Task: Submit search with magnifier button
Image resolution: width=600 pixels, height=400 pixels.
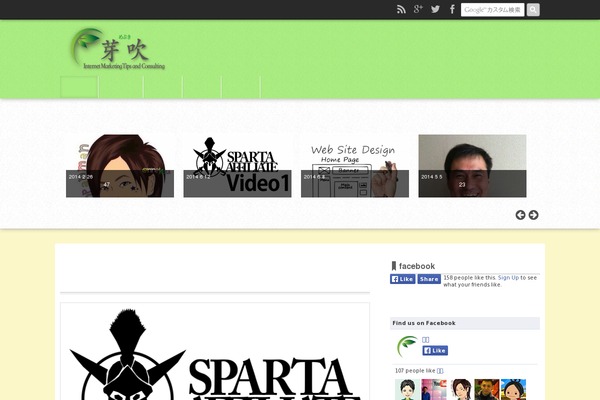Action: [533, 10]
